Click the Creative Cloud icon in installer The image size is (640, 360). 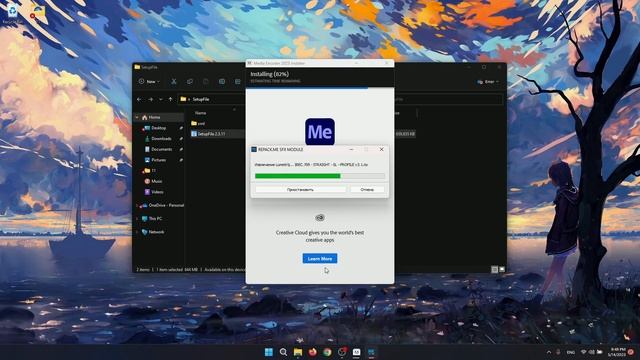click(x=320, y=218)
